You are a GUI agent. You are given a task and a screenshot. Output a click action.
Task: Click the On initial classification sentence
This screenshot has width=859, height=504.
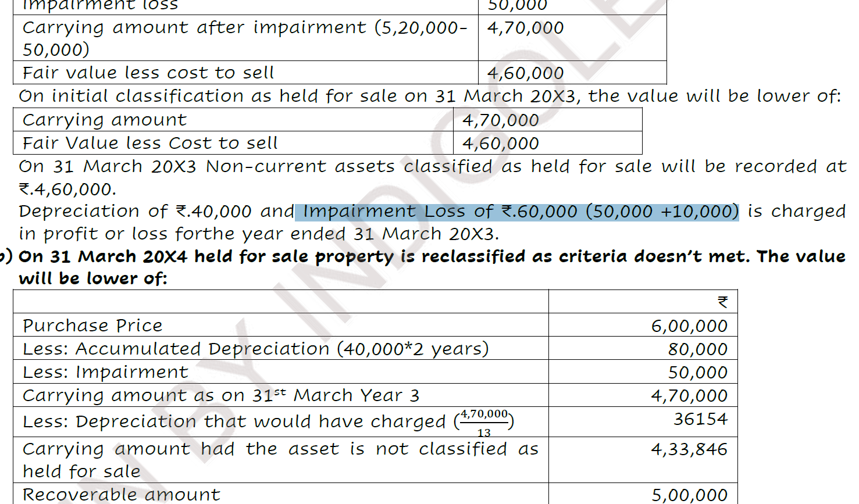pos(429,96)
